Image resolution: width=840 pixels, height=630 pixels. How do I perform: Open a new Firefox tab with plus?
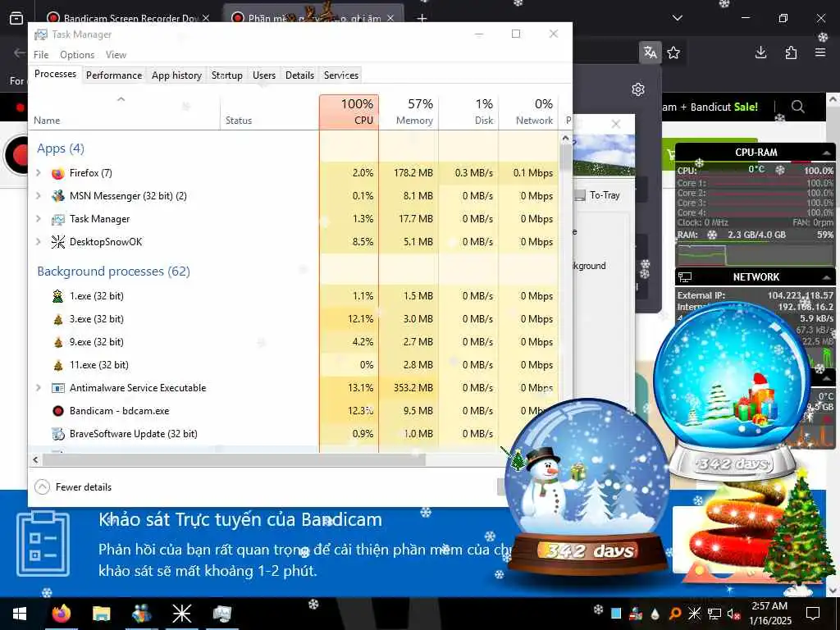tap(422, 18)
